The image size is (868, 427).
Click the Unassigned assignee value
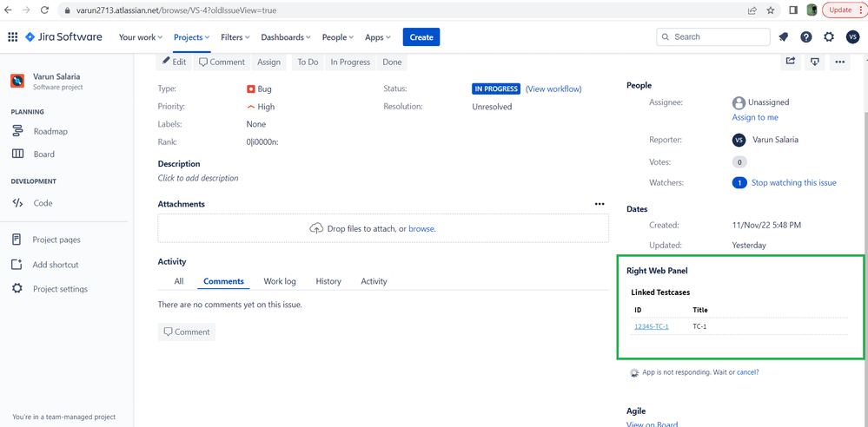point(768,102)
